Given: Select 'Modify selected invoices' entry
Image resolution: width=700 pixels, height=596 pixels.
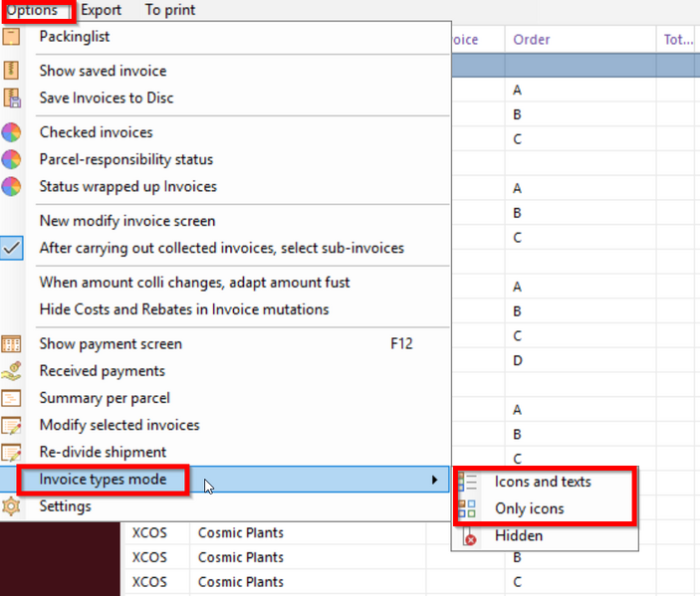Looking at the screenshot, I should tap(119, 425).
